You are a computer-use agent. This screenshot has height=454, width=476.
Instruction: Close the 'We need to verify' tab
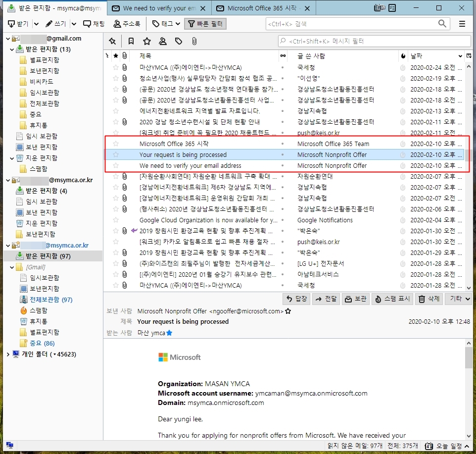[203, 8]
